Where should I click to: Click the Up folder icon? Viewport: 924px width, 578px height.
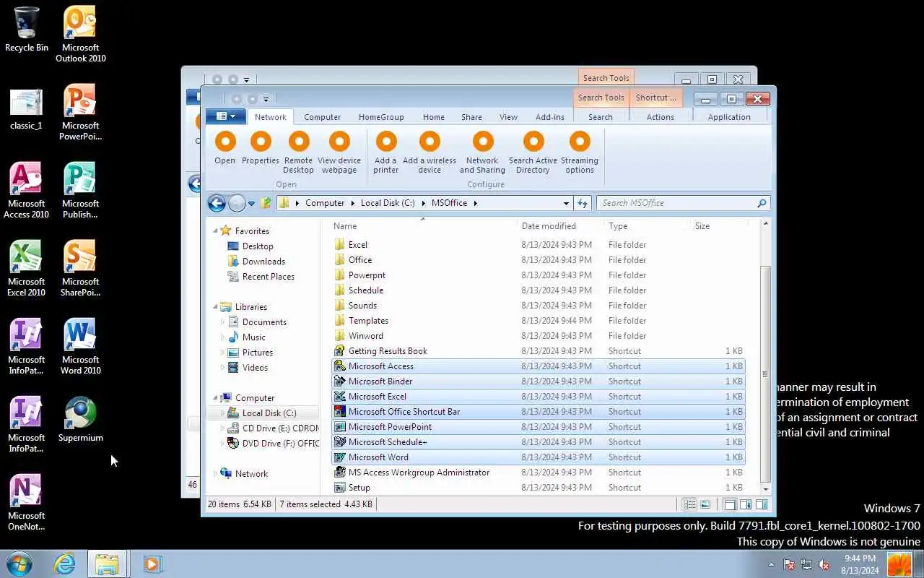(x=266, y=203)
